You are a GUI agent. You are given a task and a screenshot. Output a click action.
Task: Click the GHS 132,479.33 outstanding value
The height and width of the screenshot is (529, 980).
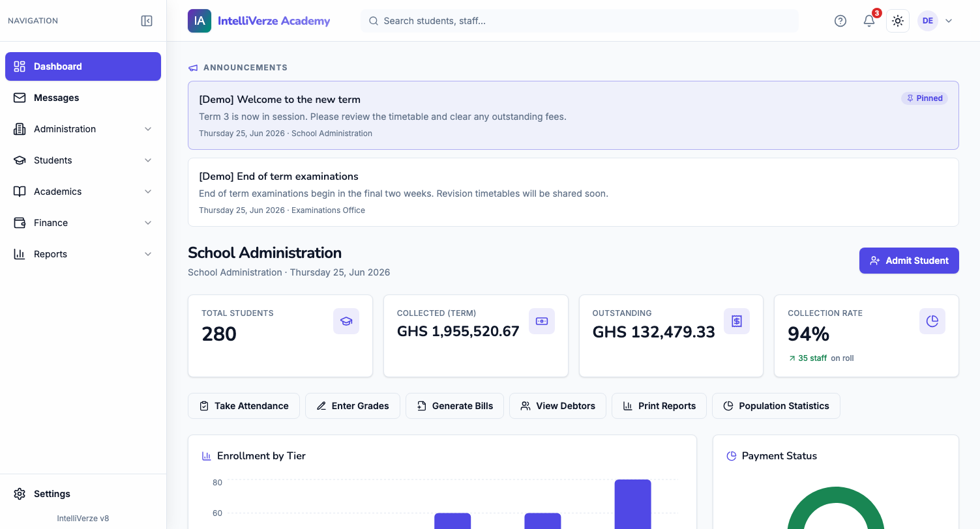[654, 332]
